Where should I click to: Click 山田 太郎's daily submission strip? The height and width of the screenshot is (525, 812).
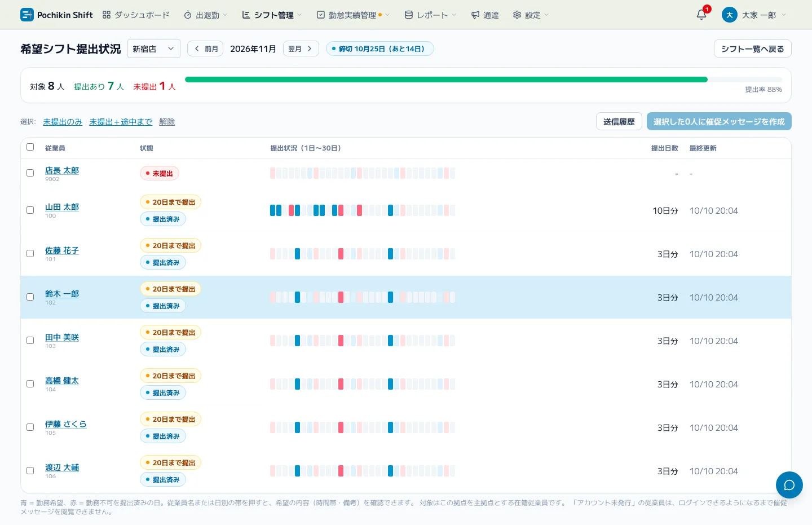[x=363, y=210]
